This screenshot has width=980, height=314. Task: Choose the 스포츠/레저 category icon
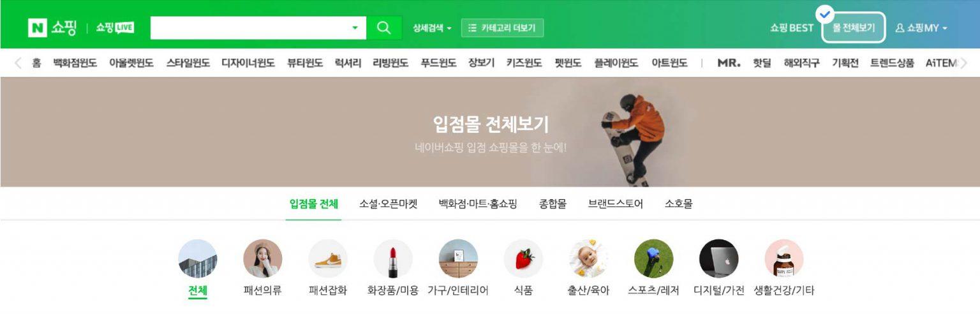tap(654, 258)
